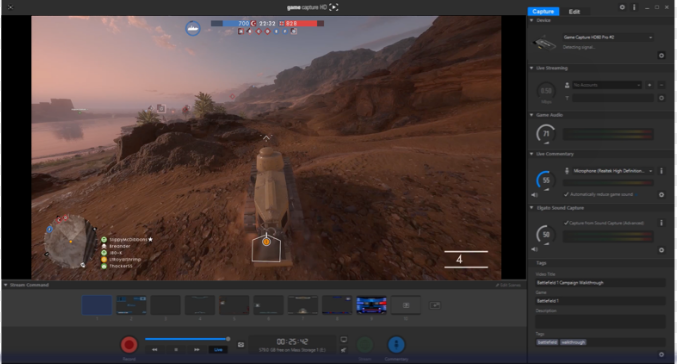Start streaming with the green Stream button
The width and height of the screenshot is (677, 364).
365,345
